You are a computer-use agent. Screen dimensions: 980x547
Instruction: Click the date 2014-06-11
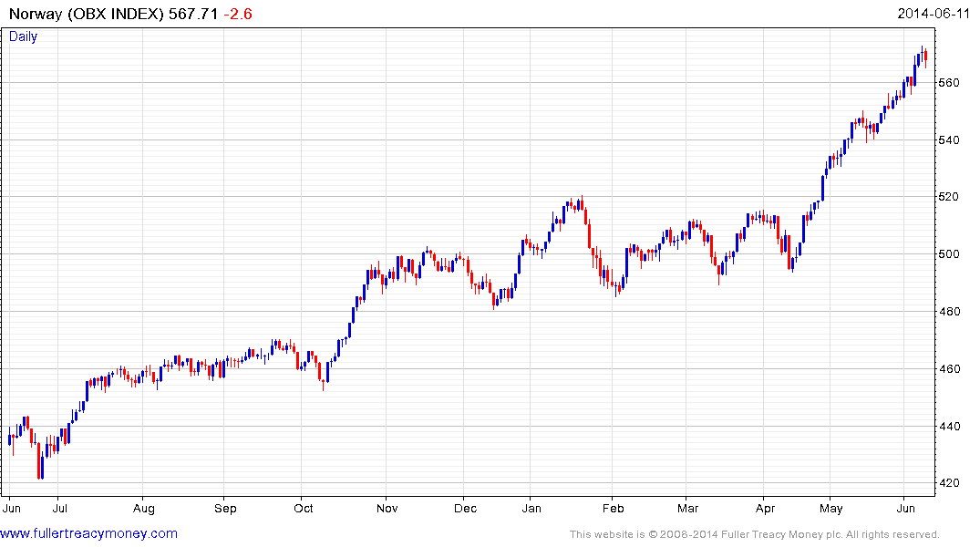tap(934, 14)
